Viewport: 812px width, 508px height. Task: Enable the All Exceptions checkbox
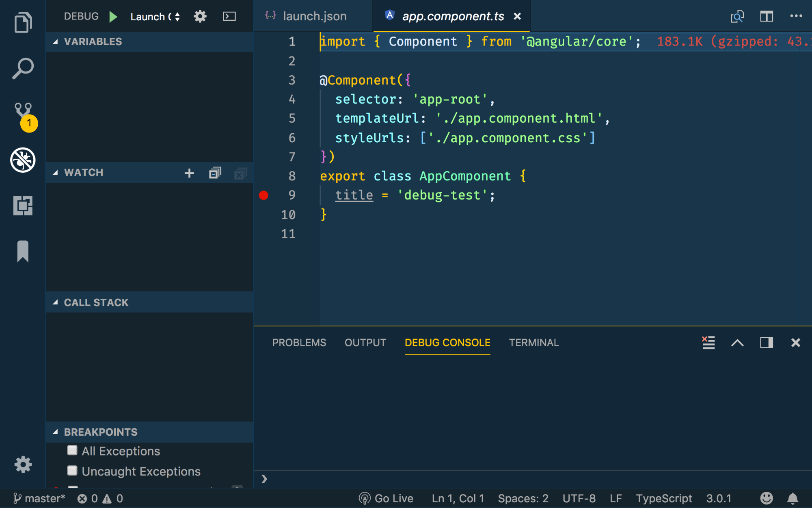72,450
